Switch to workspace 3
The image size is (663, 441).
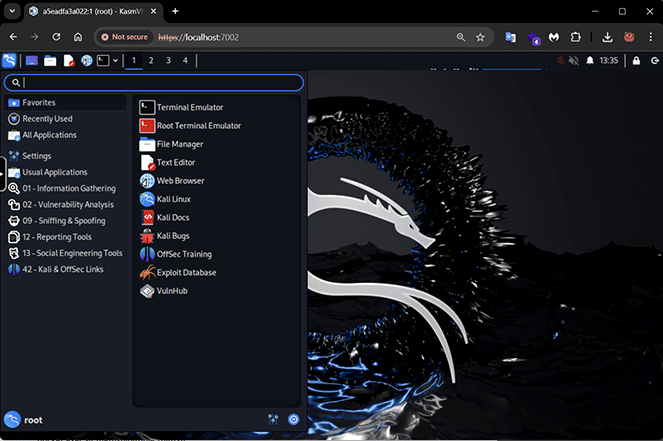pos(168,61)
